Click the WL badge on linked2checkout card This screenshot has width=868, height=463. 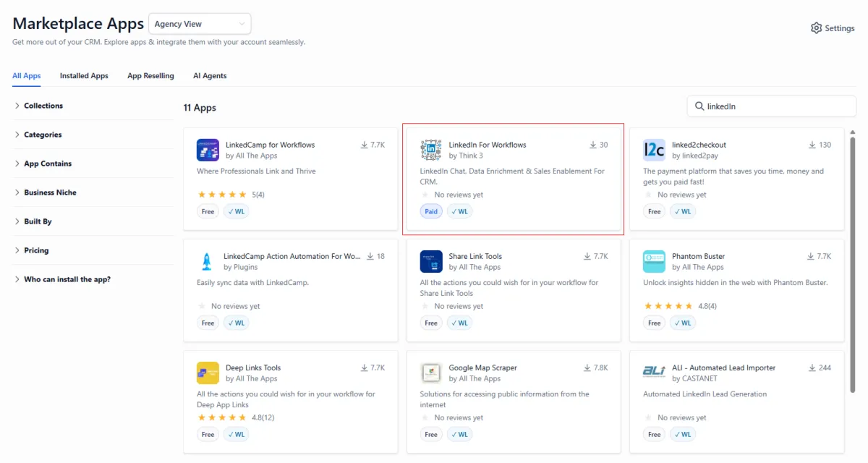[x=682, y=212]
